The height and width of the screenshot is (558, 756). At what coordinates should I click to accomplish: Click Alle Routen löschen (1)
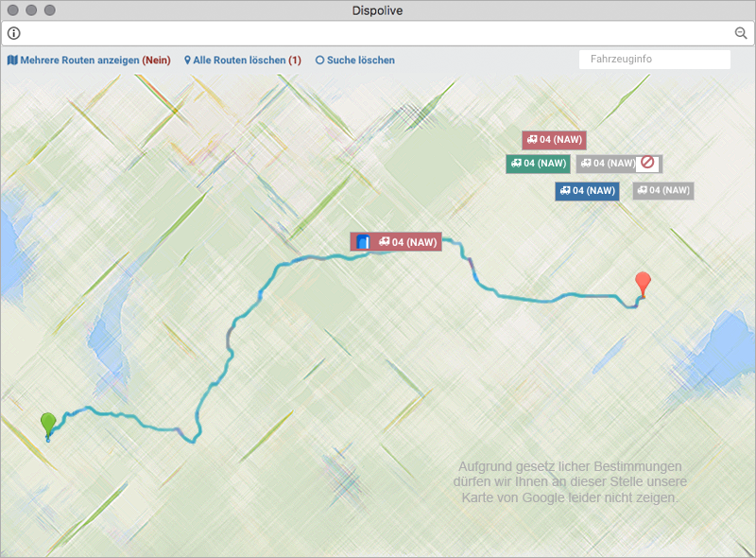[x=243, y=61]
